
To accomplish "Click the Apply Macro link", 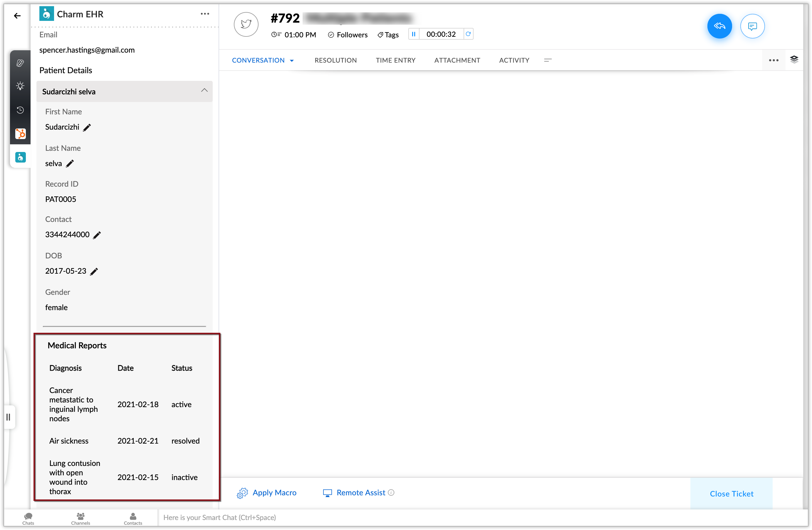I will coord(274,492).
